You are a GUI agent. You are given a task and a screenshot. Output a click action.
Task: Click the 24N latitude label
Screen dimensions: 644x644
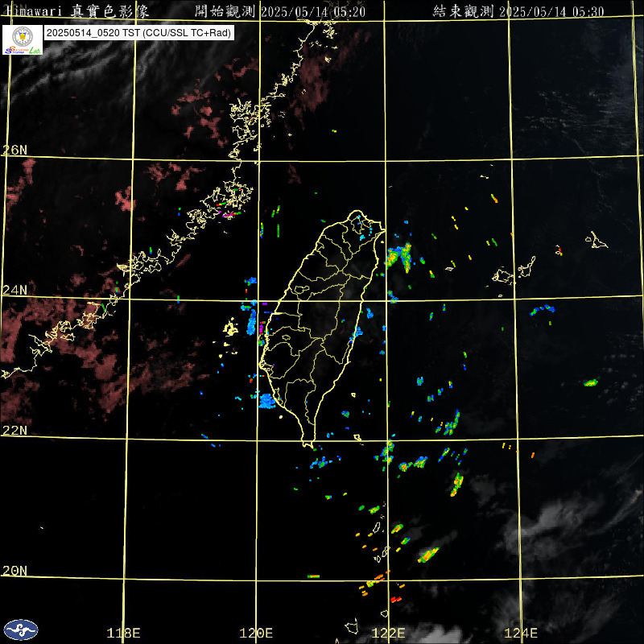pos(14,291)
